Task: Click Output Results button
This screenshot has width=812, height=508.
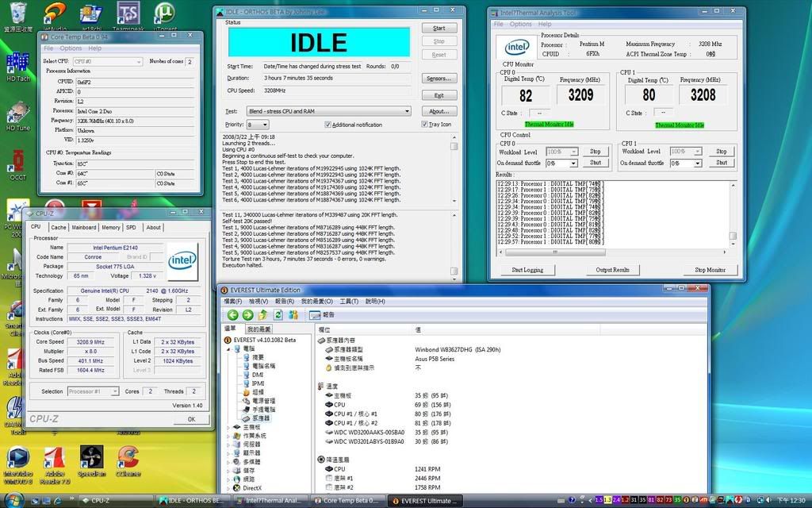Action: [612, 270]
